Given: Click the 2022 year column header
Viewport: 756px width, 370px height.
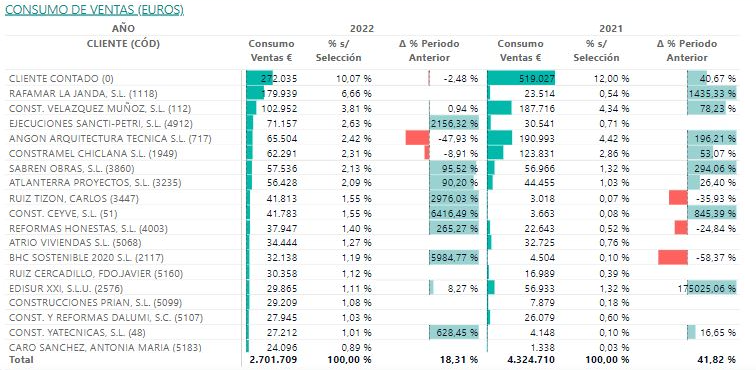Looking at the screenshot, I should pyautogui.click(x=362, y=28).
